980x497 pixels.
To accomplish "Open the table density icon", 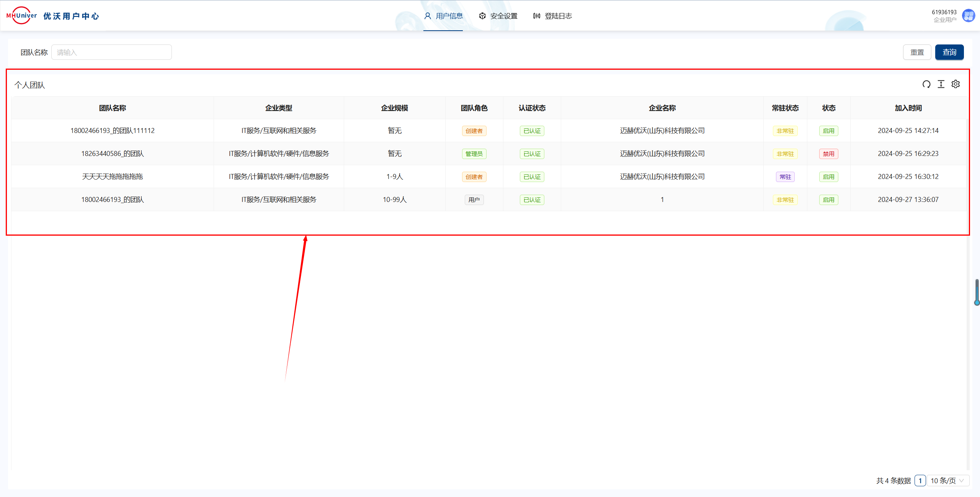I will coord(941,84).
